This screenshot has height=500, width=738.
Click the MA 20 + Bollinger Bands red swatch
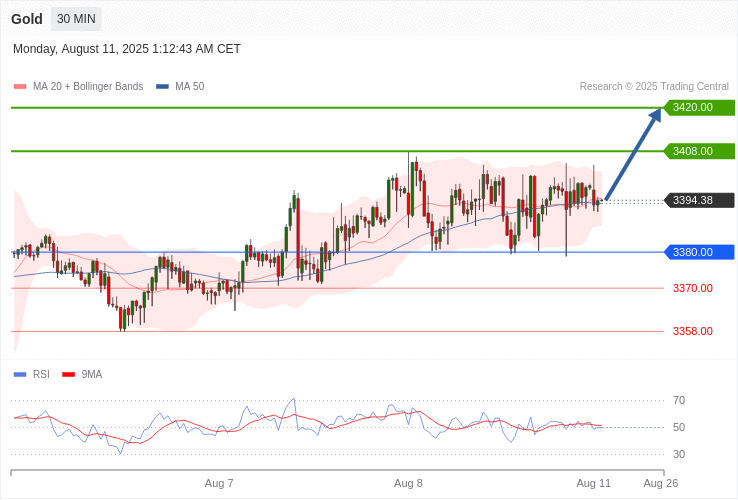pos(20,87)
